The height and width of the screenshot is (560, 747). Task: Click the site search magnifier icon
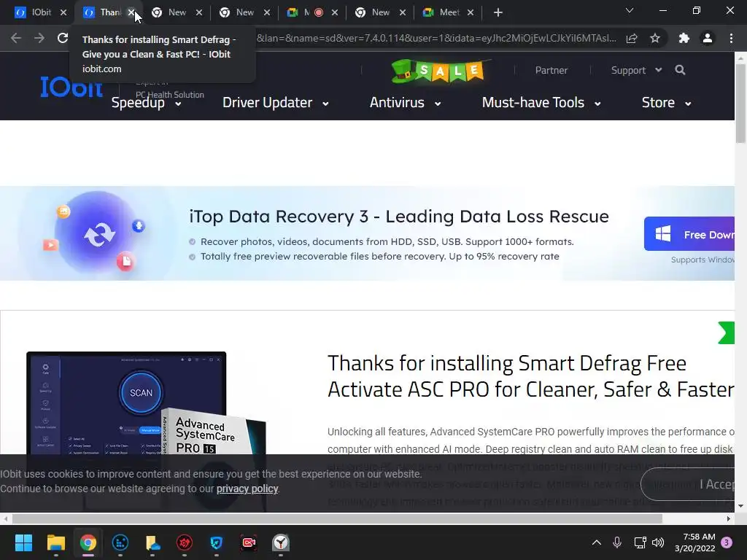coord(681,70)
